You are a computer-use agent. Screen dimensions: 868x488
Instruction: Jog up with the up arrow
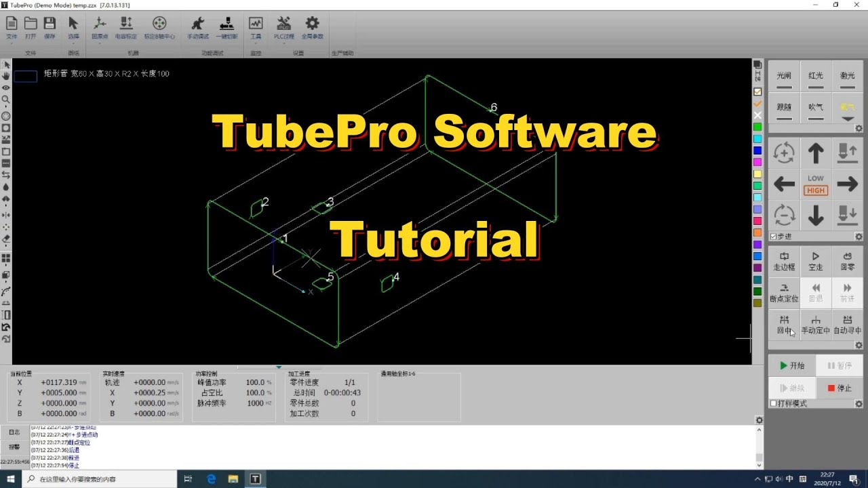(816, 152)
